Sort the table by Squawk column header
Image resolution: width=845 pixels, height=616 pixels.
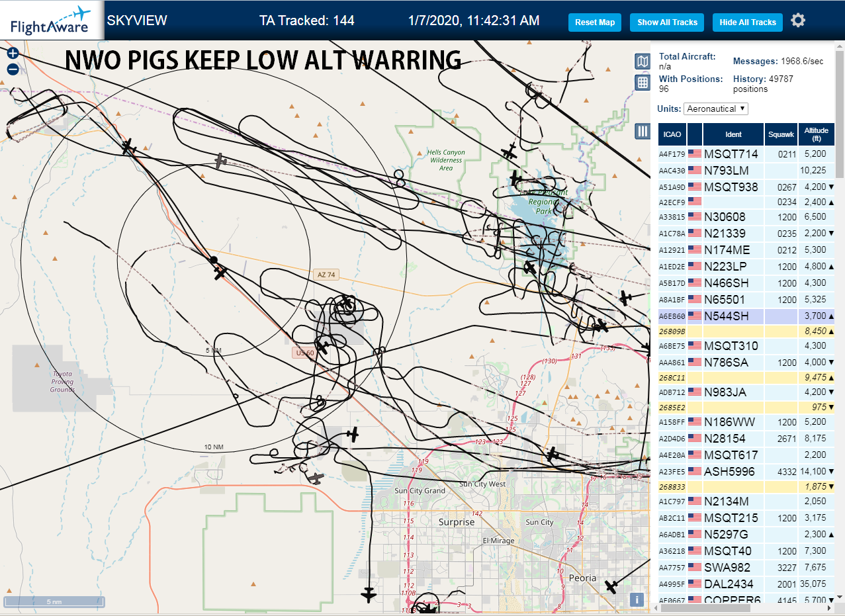(x=781, y=134)
